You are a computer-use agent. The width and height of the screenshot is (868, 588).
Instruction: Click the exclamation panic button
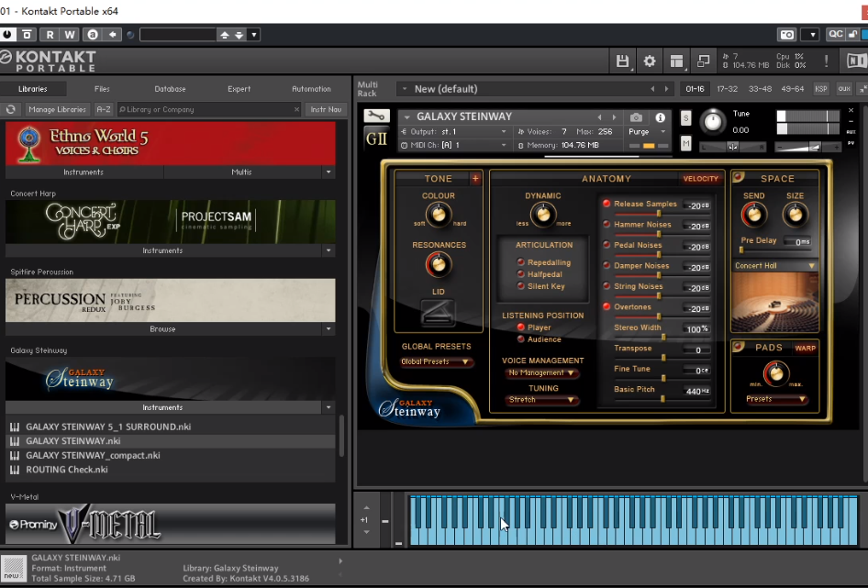click(x=827, y=61)
